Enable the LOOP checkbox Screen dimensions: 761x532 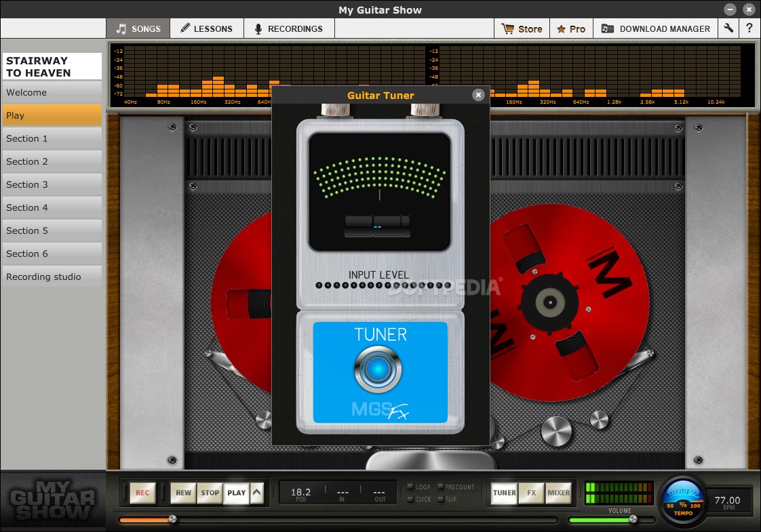(410, 487)
